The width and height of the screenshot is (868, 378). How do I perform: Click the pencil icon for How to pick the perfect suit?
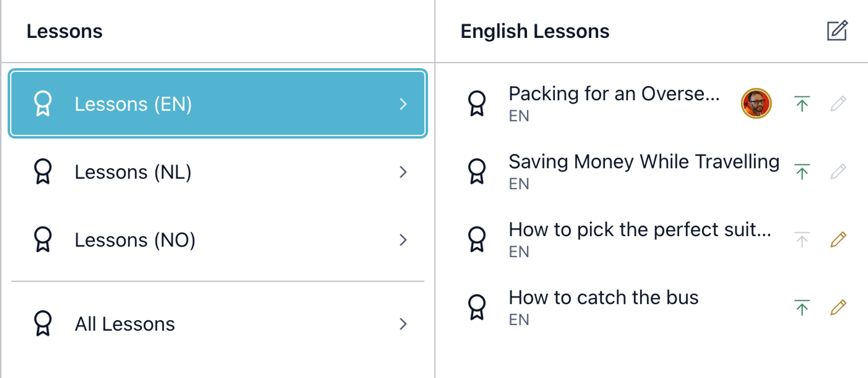pyautogui.click(x=838, y=239)
